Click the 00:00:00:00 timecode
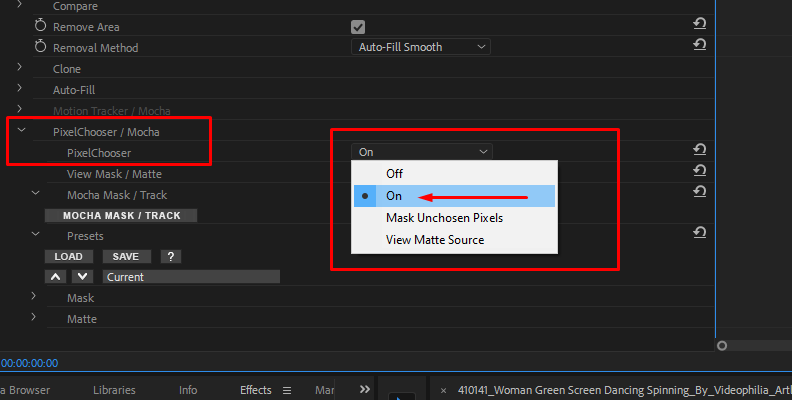This screenshot has width=792, height=400. (x=30, y=363)
